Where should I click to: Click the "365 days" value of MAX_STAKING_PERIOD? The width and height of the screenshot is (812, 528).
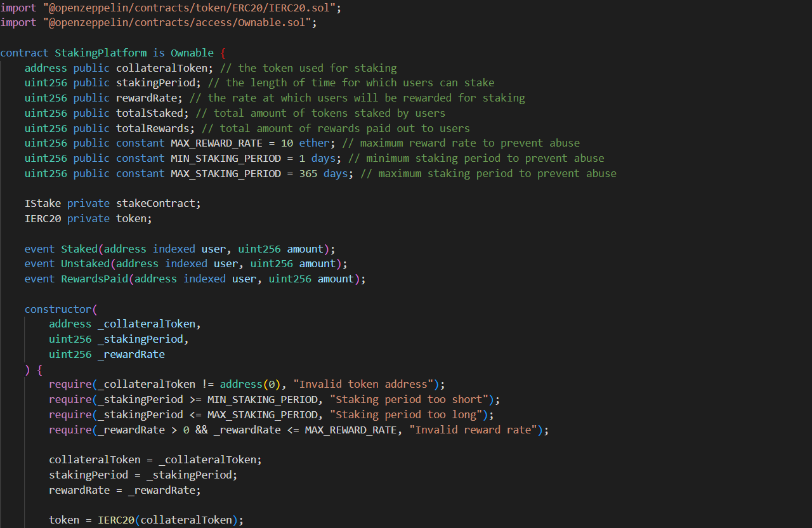(324, 173)
